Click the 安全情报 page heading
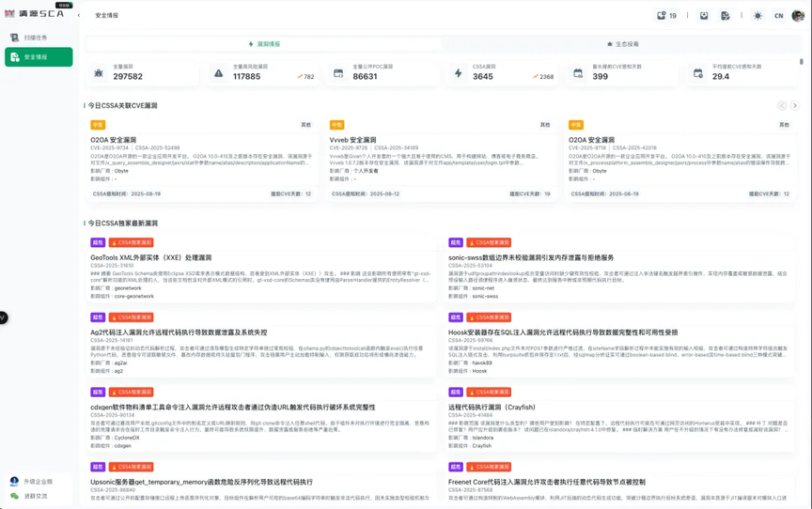The image size is (812, 509). click(107, 16)
